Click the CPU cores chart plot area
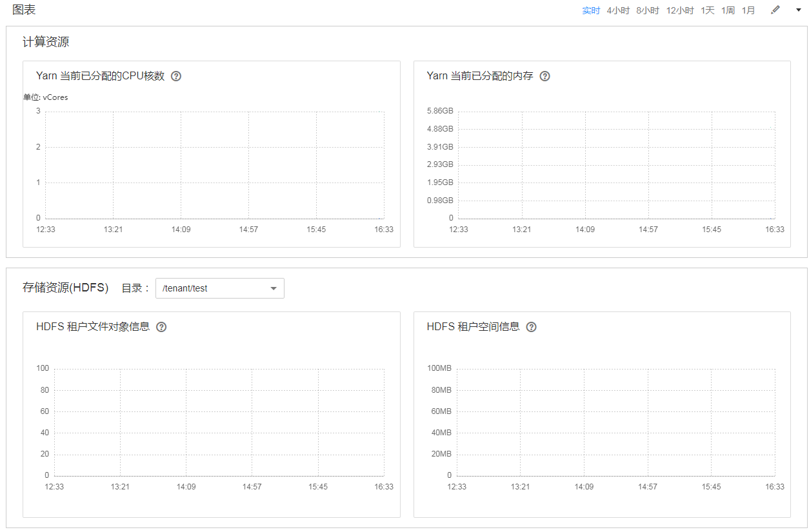 coord(215,165)
